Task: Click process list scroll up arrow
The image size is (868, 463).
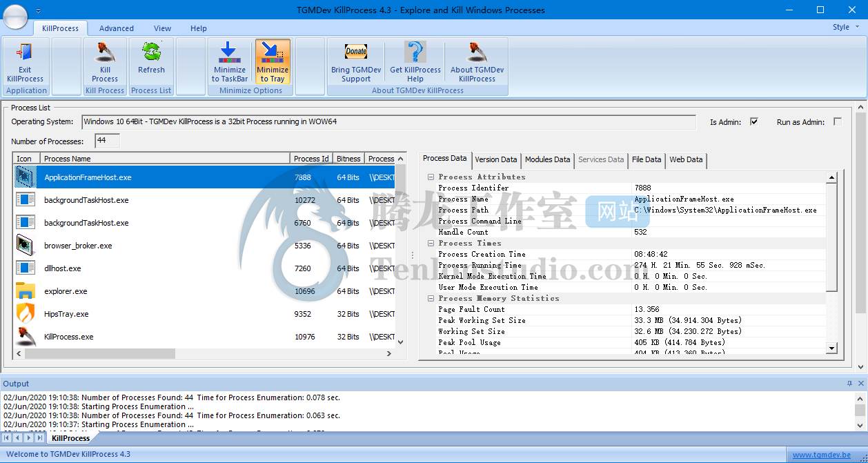Action: pos(401,159)
